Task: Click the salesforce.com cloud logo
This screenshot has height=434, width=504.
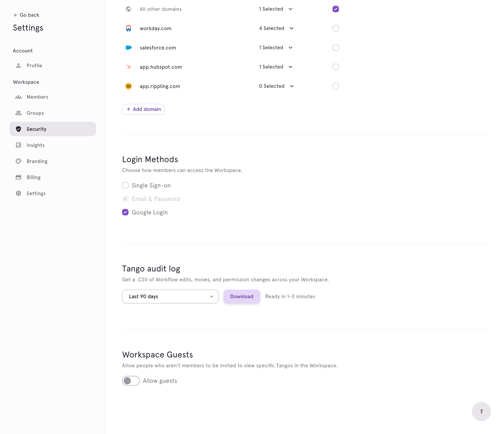Action: pyautogui.click(x=129, y=47)
